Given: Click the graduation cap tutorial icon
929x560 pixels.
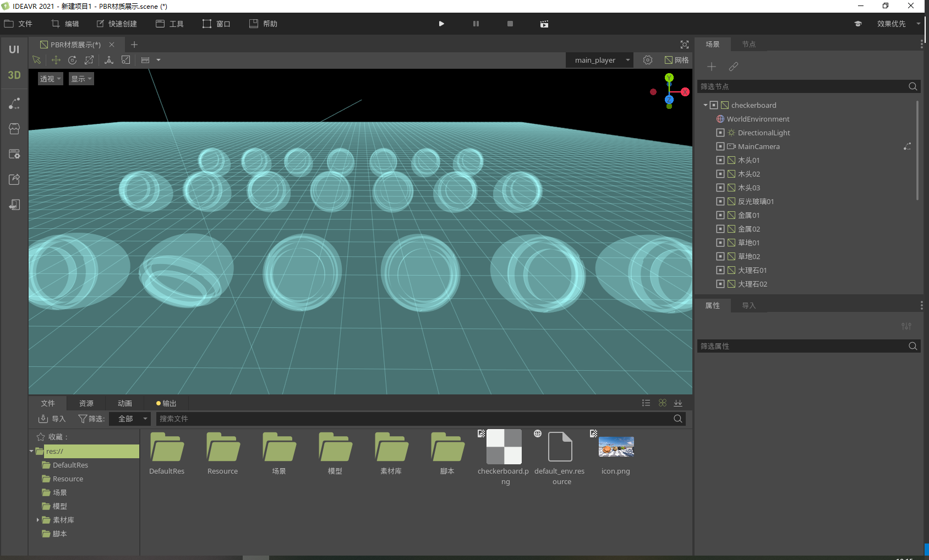Looking at the screenshot, I should [x=857, y=24].
